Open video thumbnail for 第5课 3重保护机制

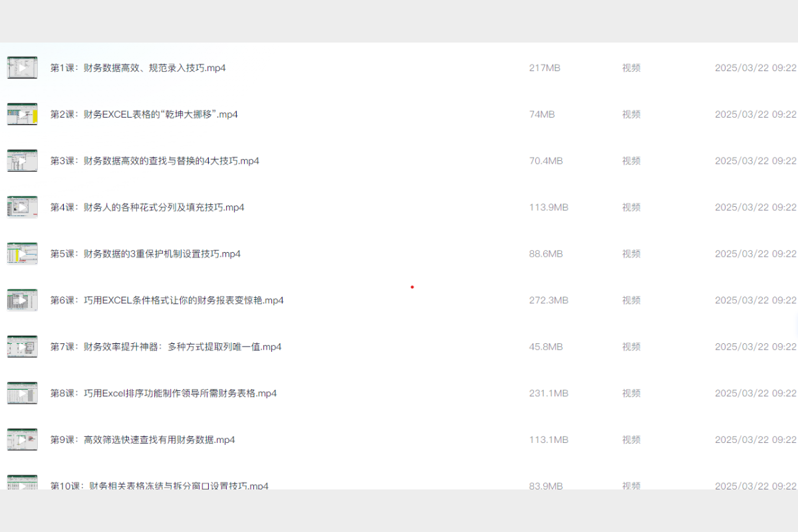click(x=22, y=254)
